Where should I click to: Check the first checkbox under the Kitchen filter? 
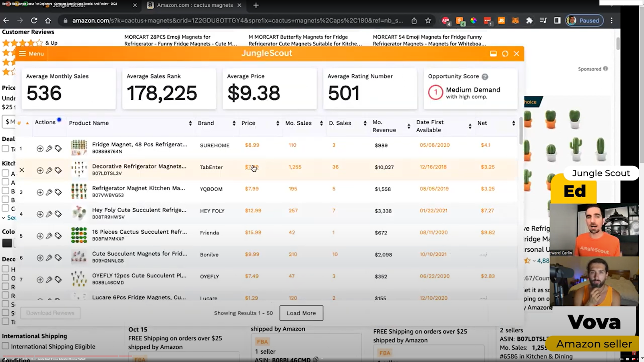click(x=5, y=173)
